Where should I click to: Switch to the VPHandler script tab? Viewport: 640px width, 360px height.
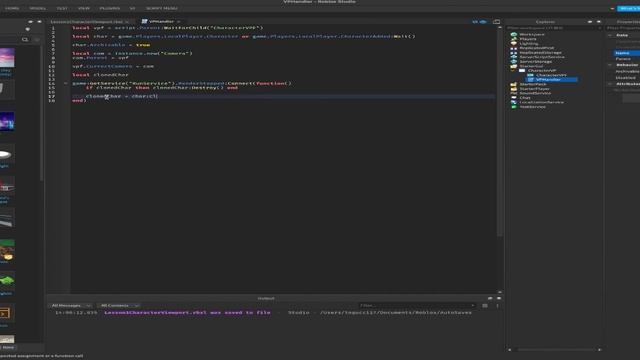tap(161, 22)
